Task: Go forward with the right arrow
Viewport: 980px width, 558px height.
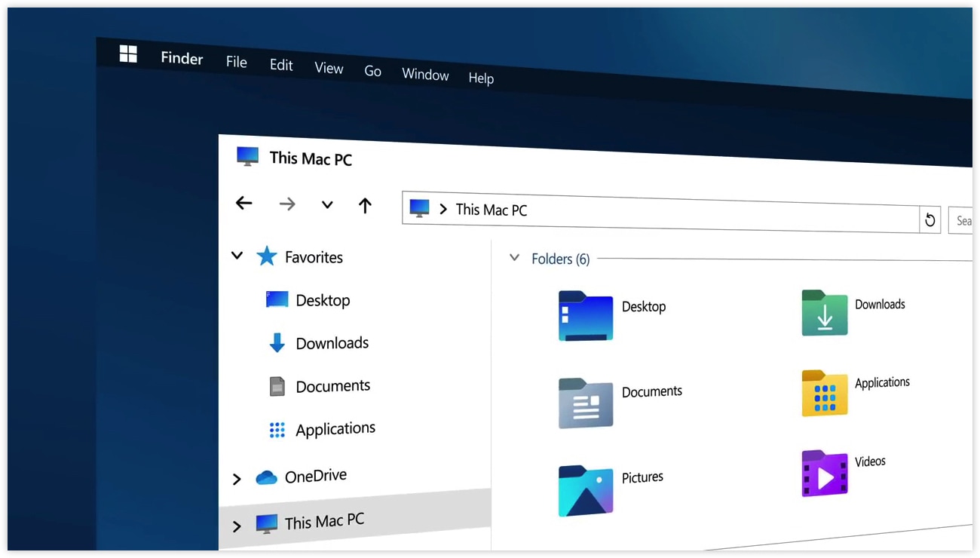Action: pyautogui.click(x=287, y=204)
